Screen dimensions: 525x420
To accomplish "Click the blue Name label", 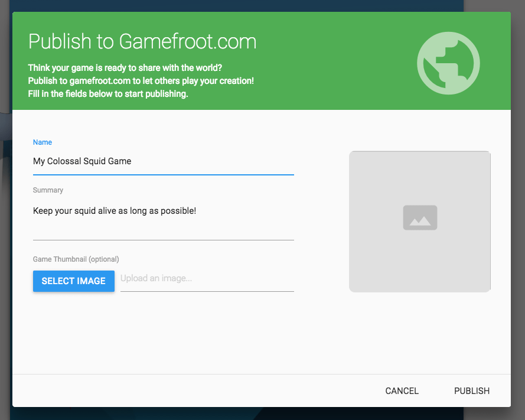I will [x=43, y=142].
